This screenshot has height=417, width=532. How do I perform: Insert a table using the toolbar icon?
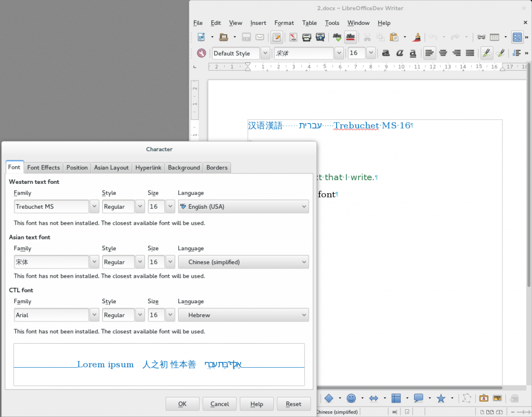point(495,37)
